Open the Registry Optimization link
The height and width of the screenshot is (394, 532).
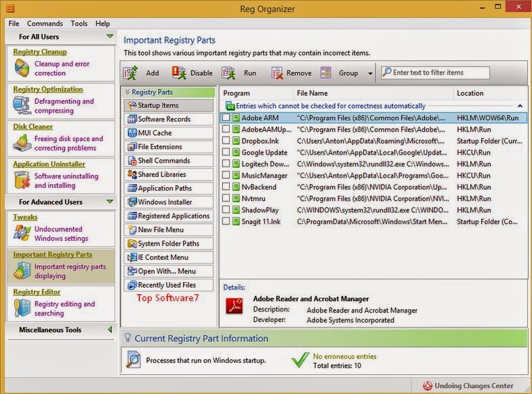click(48, 90)
